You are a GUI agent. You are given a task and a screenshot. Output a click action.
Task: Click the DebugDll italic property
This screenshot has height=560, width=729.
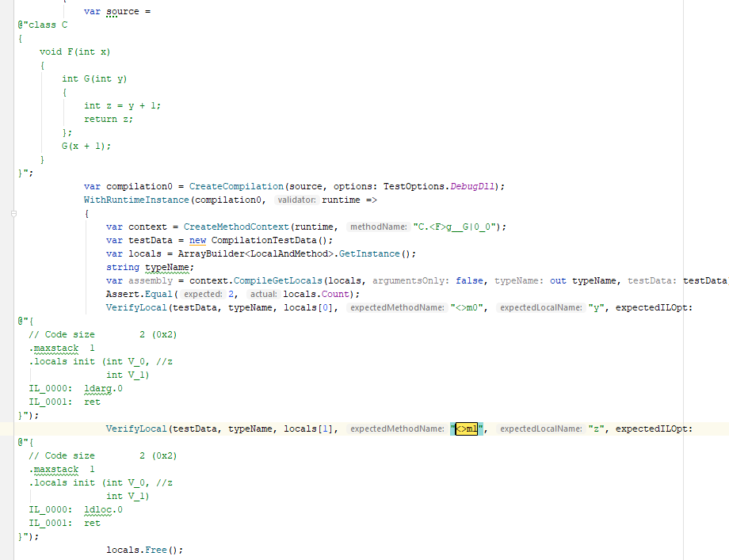pyautogui.click(x=472, y=186)
